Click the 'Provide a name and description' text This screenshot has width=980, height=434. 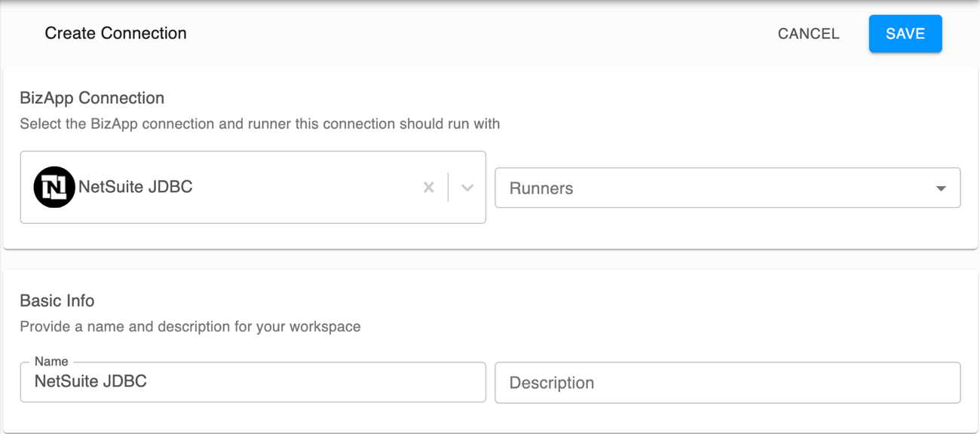tap(190, 326)
